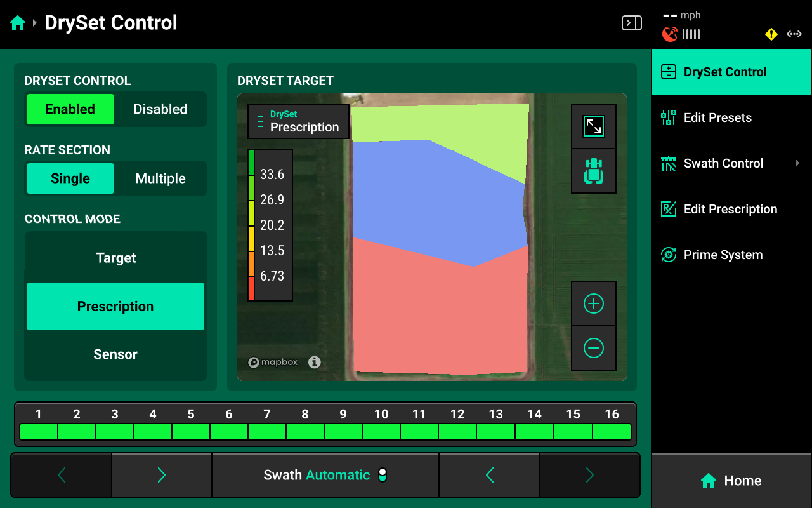Open Edit Prescription menu item

pos(731,209)
